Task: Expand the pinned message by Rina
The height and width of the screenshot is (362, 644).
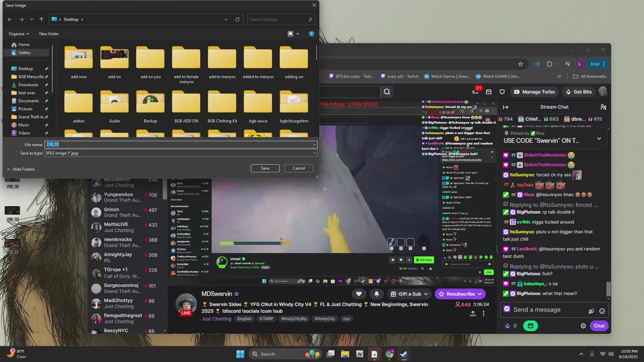Action: point(599,138)
